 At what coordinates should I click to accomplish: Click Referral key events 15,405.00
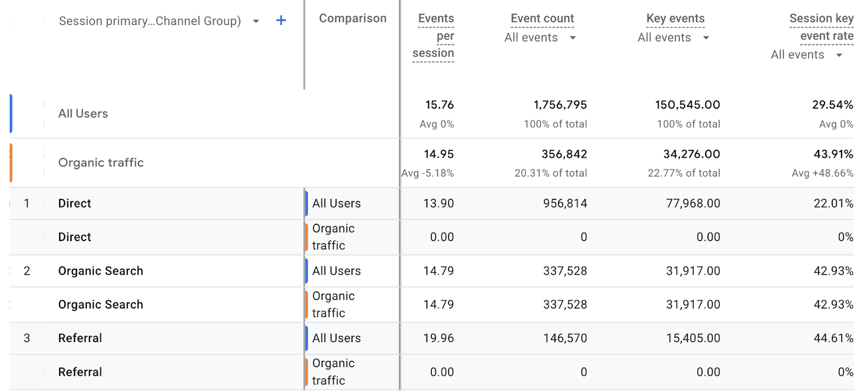point(693,338)
